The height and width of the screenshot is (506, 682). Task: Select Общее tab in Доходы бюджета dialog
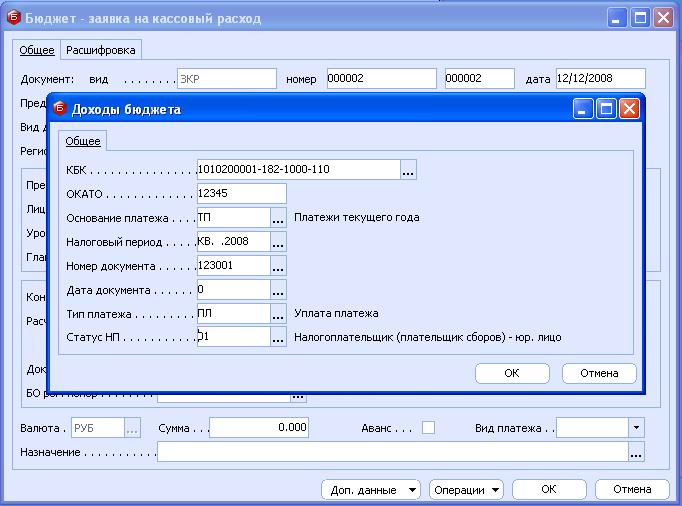[83, 141]
